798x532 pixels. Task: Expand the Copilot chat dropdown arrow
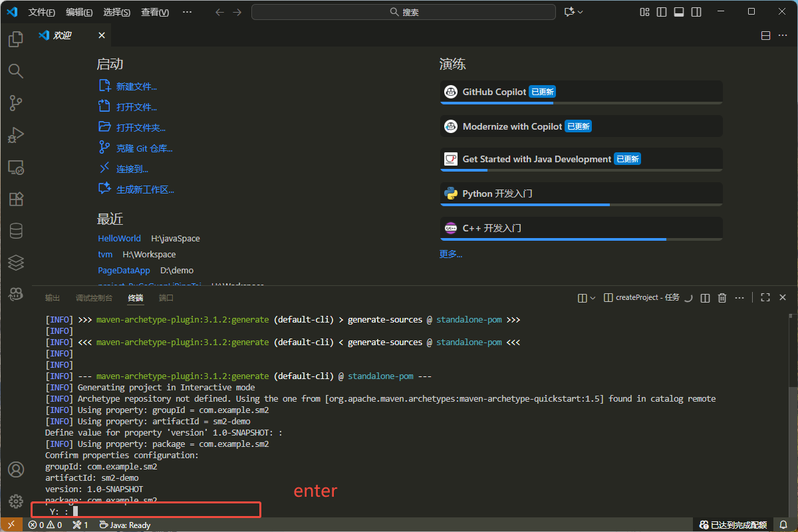tap(581, 12)
